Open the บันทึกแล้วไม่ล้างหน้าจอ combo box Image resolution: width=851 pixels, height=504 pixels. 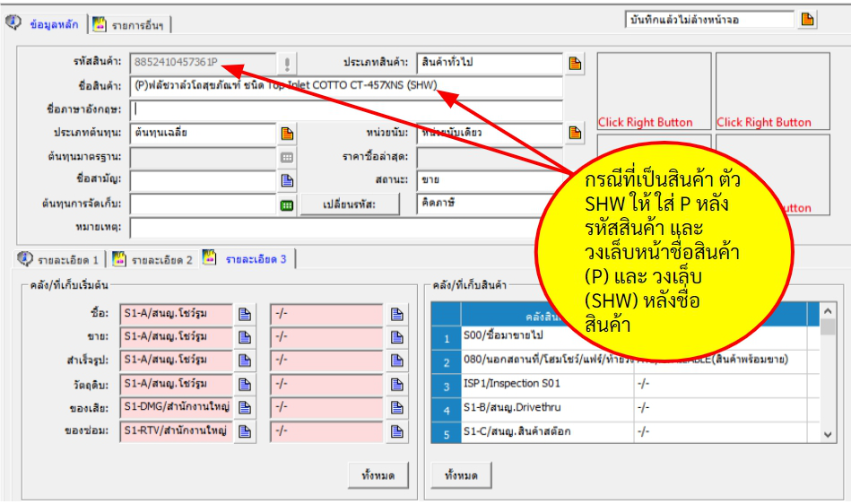(x=709, y=20)
